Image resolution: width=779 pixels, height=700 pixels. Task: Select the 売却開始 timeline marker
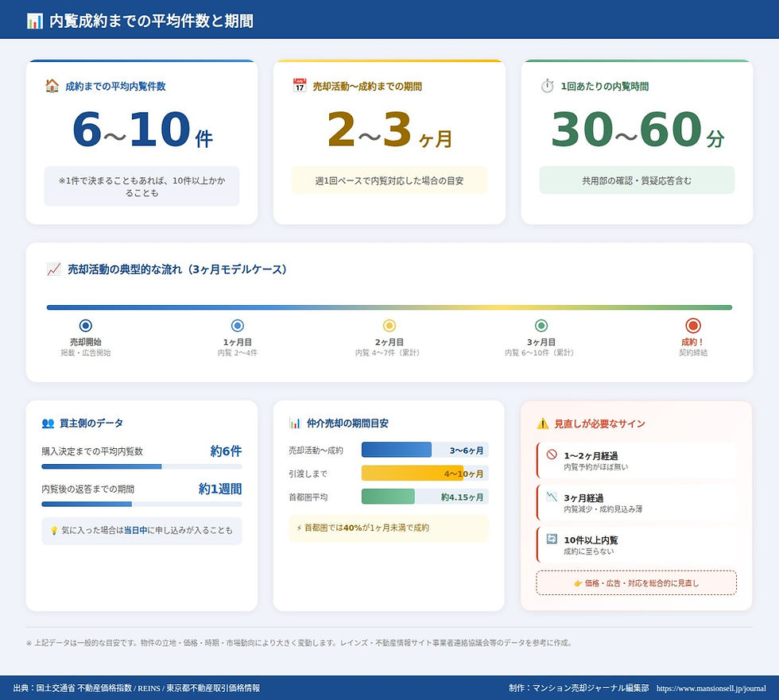[86, 326]
